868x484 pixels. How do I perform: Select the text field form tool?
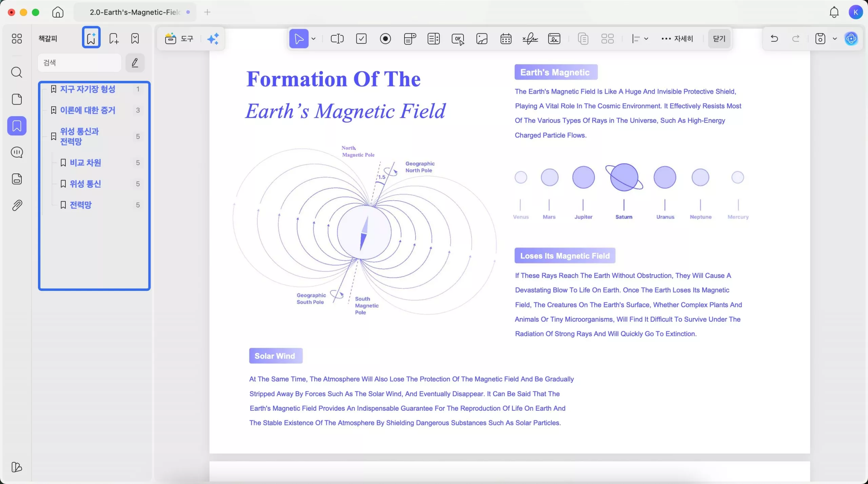pyautogui.click(x=337, y=39)
